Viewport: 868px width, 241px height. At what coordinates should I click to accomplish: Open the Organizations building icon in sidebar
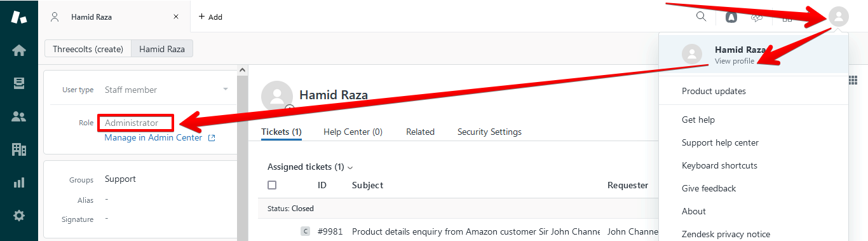[19, 149]
